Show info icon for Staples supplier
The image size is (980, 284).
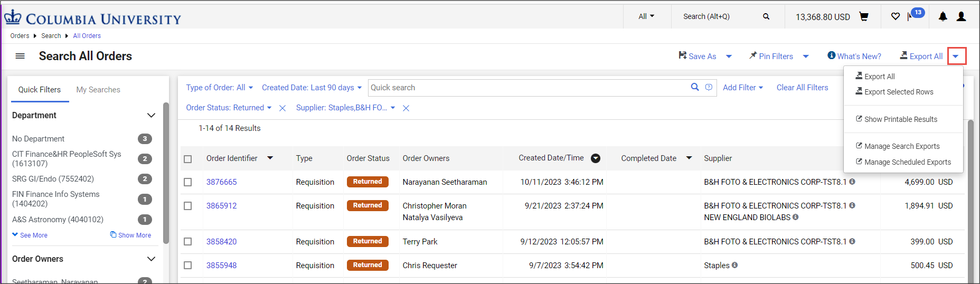(x=735, y=265)
